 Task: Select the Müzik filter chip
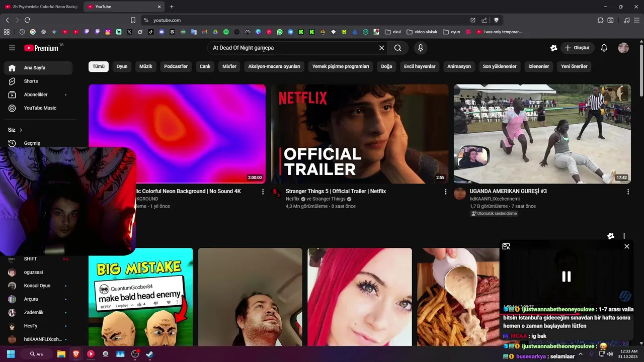click(146, 66)
